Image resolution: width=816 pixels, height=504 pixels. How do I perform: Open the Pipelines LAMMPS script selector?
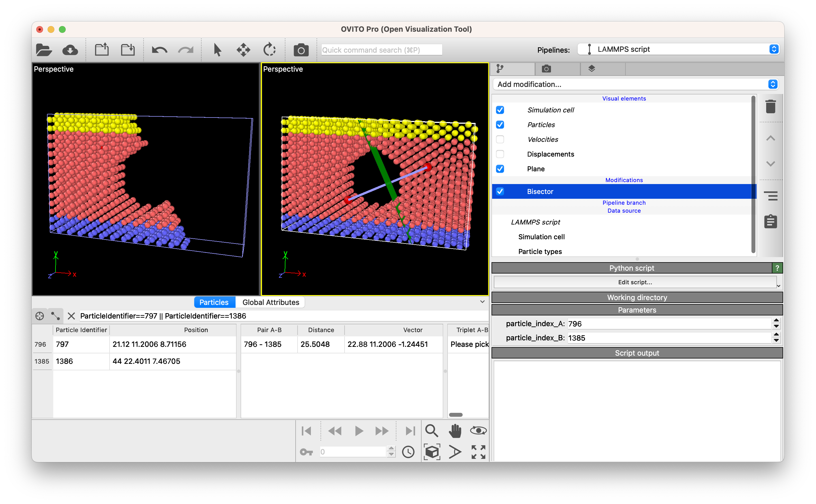(678, 49)
